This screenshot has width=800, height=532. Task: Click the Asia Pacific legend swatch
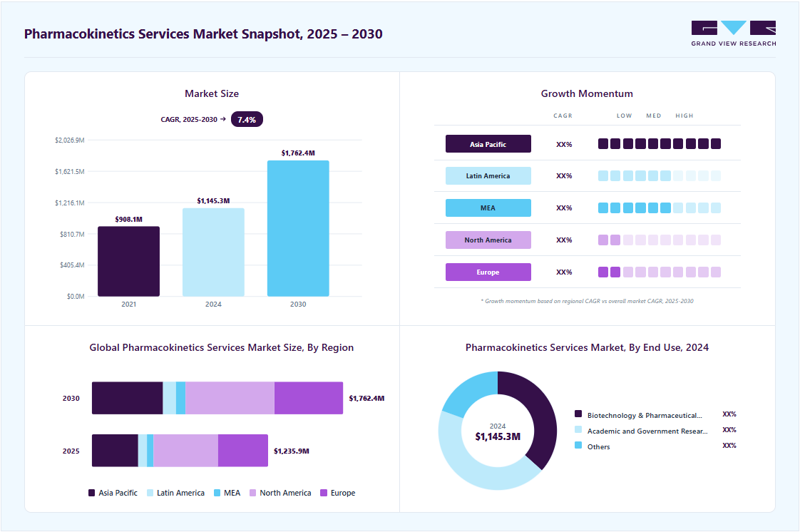[92, 493]
